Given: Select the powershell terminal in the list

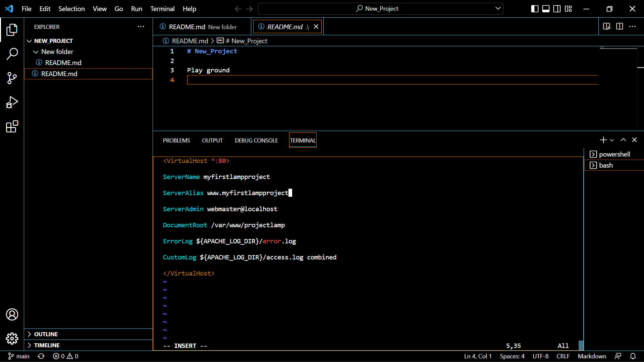Looking at the screenshot, I should [x=614, y=154].
